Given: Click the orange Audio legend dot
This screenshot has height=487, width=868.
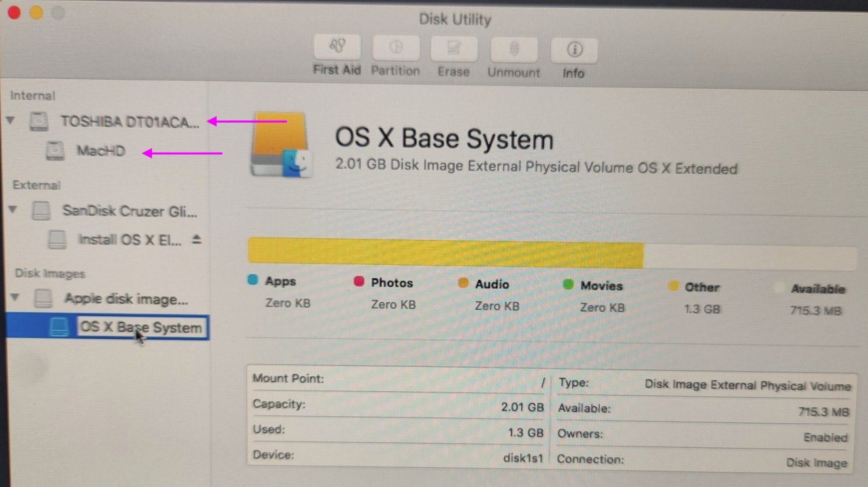Looking at the screenshot, I should [463, 283].
